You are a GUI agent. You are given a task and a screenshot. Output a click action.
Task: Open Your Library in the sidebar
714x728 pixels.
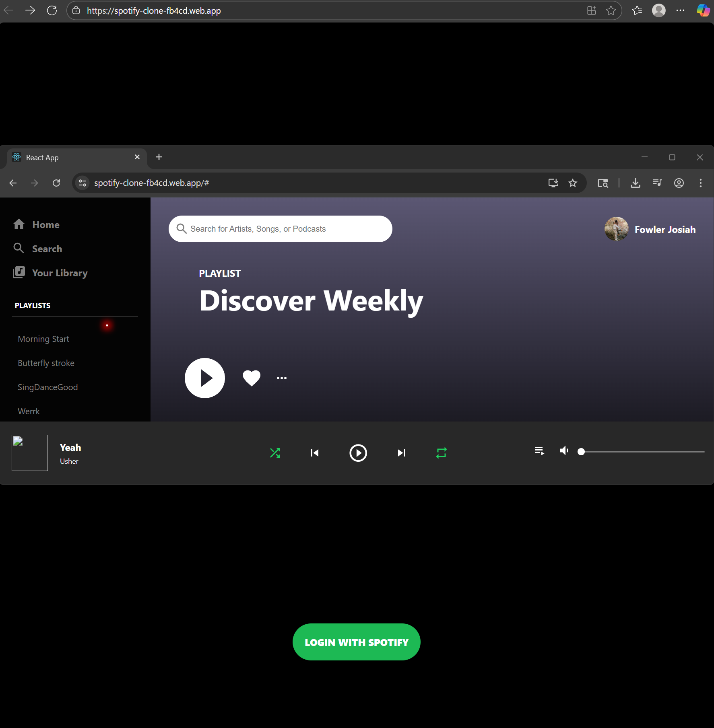pyautogui.click(x=19, y=272)
